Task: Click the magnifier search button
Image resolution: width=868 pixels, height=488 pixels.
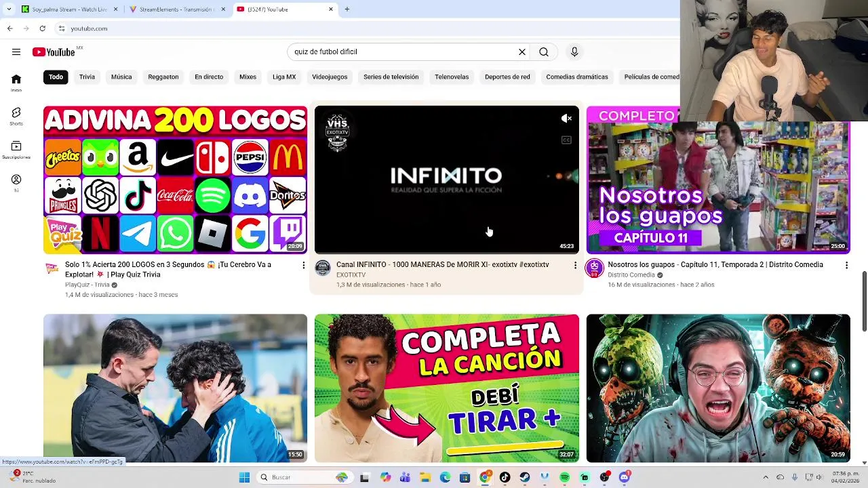Action: tap(544, 52)
